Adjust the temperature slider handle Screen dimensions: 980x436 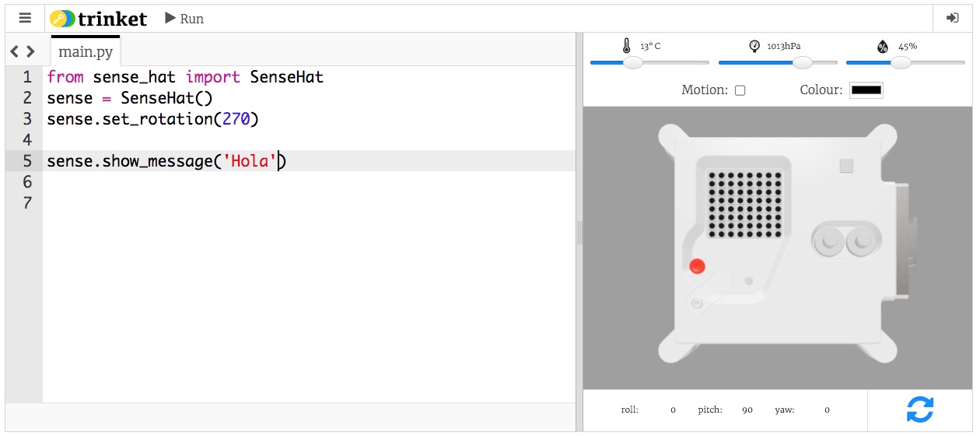click(x=633, y=62)
